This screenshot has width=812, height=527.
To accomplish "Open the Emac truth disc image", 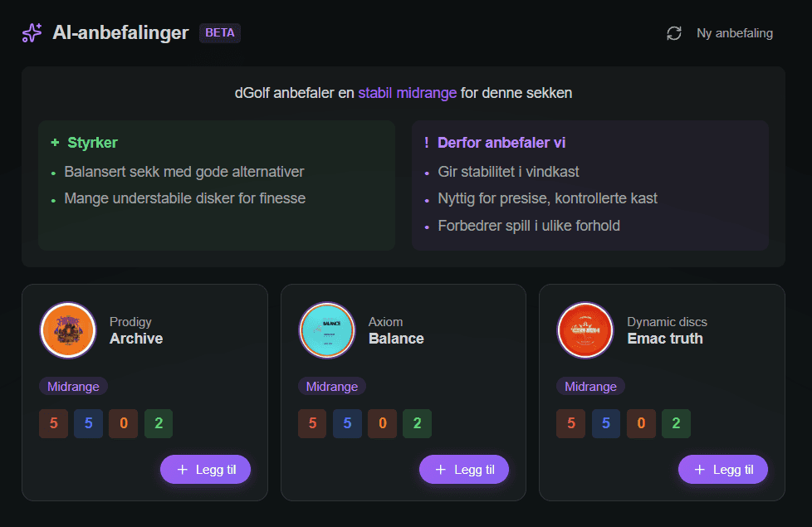I will 585,329.
